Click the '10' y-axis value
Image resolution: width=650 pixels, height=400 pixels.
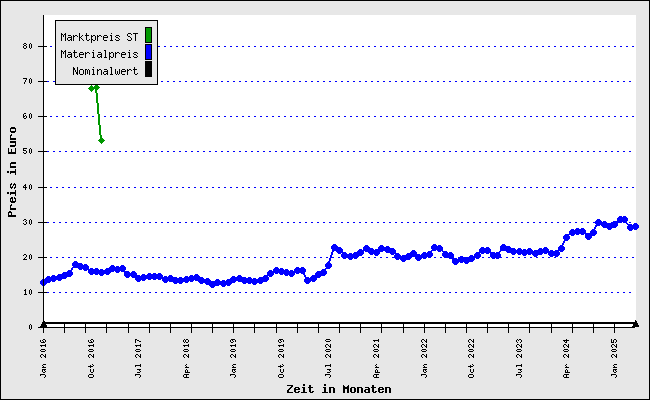click(27, 293)
